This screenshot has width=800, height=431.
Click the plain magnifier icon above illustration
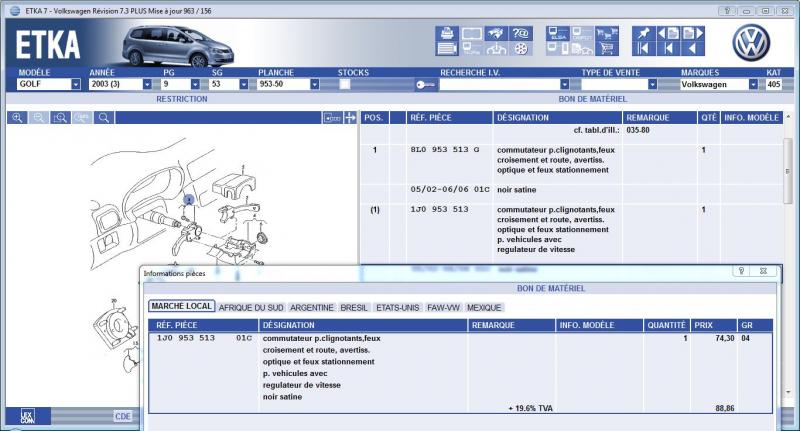point(104,118)
